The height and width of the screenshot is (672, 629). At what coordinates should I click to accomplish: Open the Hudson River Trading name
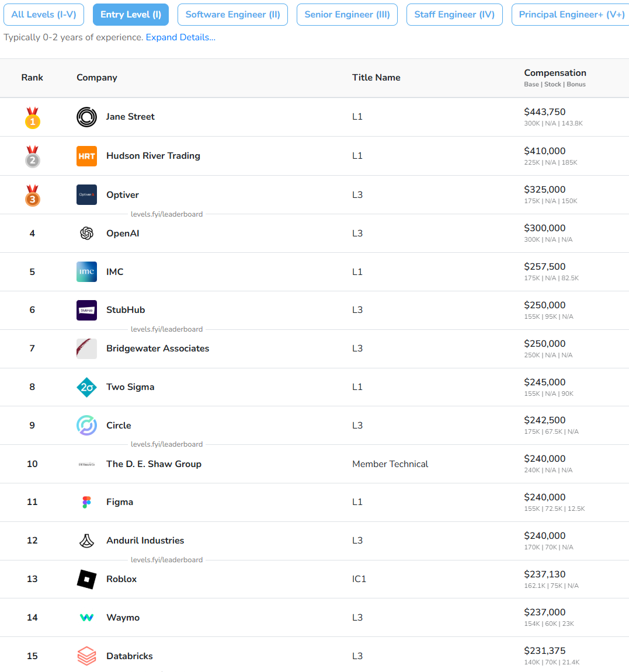pos(153,155)
